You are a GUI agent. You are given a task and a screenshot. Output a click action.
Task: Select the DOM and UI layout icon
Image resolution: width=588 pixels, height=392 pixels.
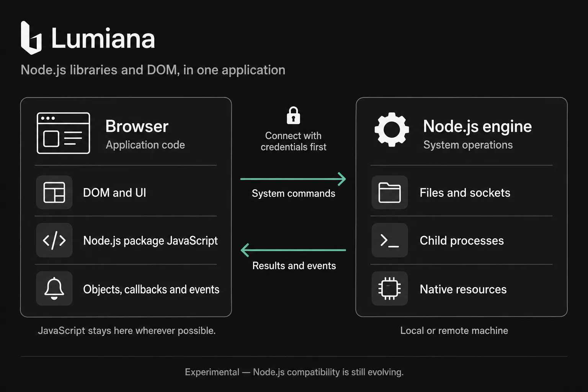(x=54, y=192)
